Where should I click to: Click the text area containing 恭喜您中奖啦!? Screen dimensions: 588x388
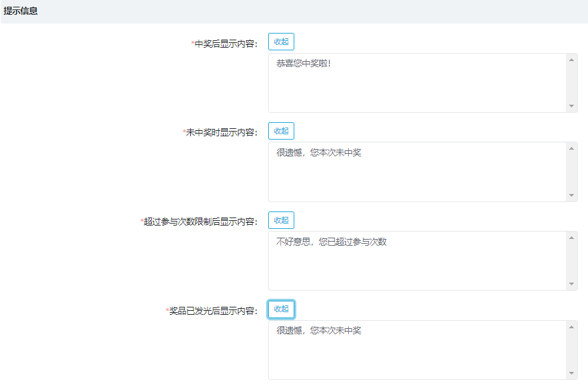pos(417,83)
